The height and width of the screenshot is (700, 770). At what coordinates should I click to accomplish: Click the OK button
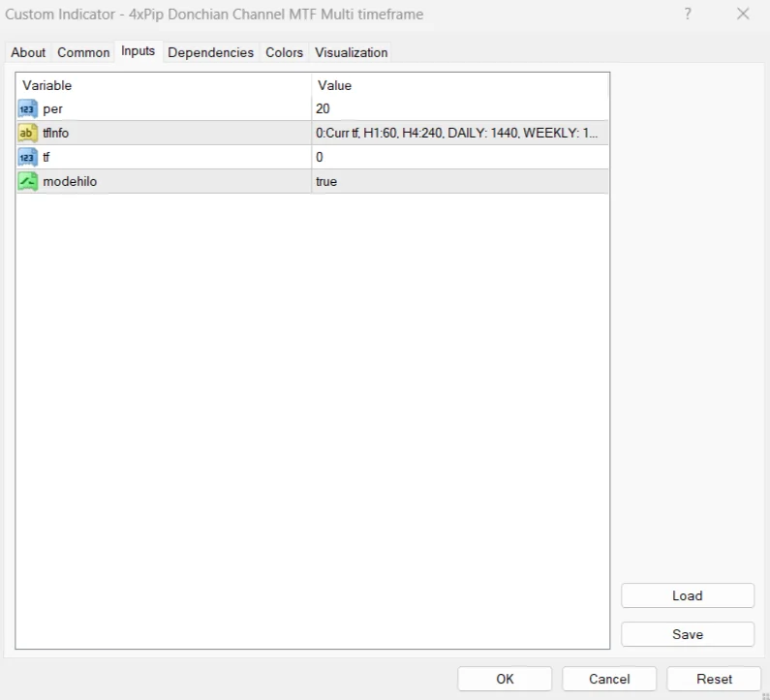tap(505, 679)
